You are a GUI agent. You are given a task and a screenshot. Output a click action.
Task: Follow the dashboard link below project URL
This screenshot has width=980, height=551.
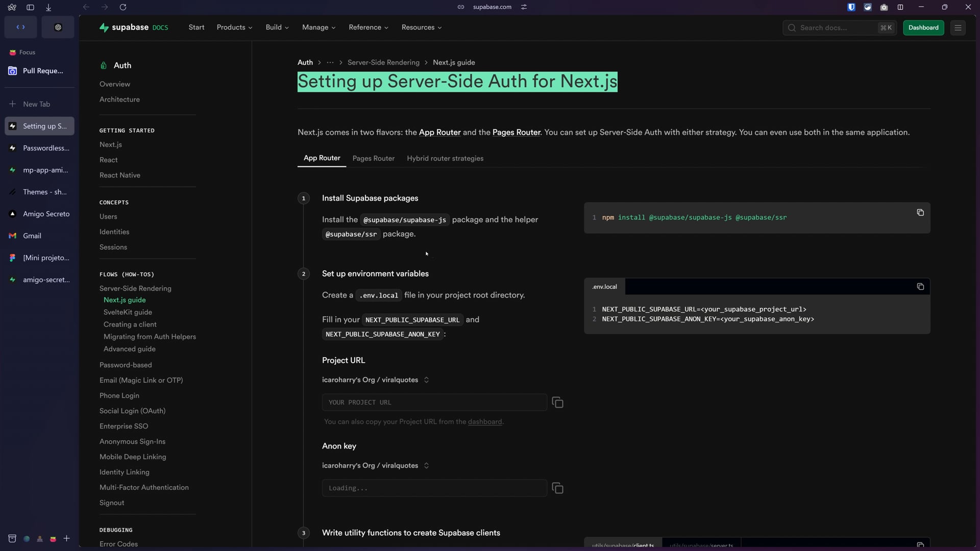click(484, 422)
